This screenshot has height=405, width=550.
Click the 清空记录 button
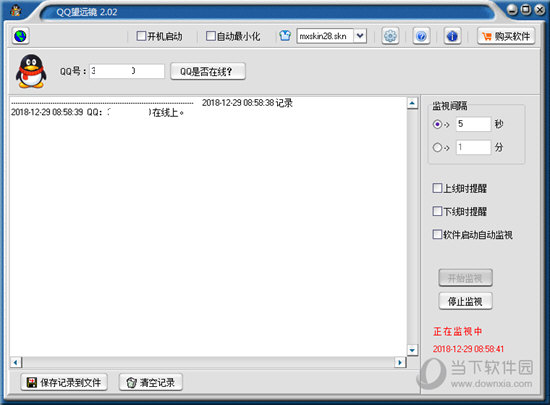pos(151,382)
